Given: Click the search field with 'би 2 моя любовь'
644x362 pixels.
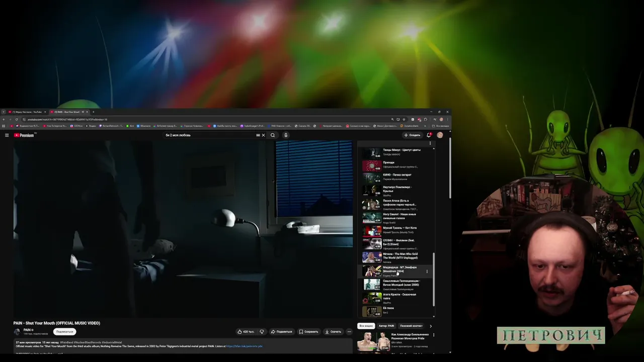Looking at the screenshot, I should point(210,135).
